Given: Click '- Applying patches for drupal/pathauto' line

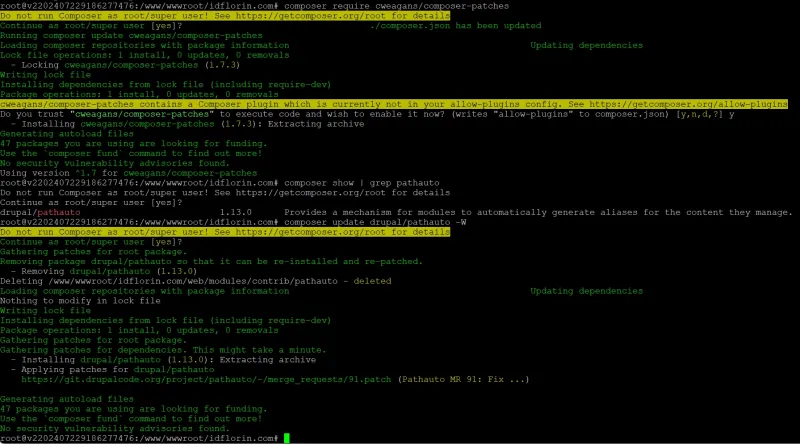Looking at the screenshot, I should (112, 369).
